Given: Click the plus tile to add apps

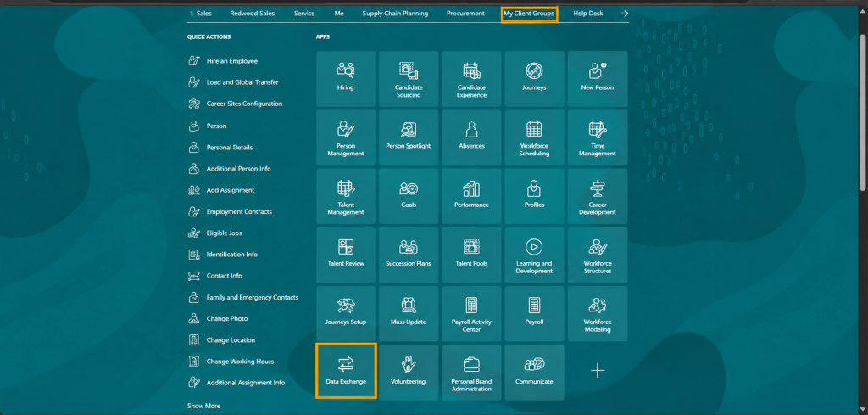Looking at the screenshot, I should (598, 371).
